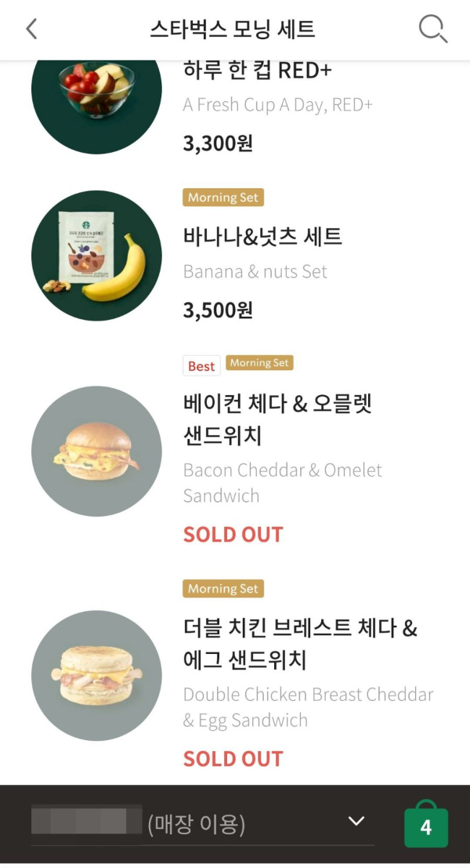Tap the 스타벅스 모닝 세트 page title
470x868 pixels.
[x=235, y=28]
